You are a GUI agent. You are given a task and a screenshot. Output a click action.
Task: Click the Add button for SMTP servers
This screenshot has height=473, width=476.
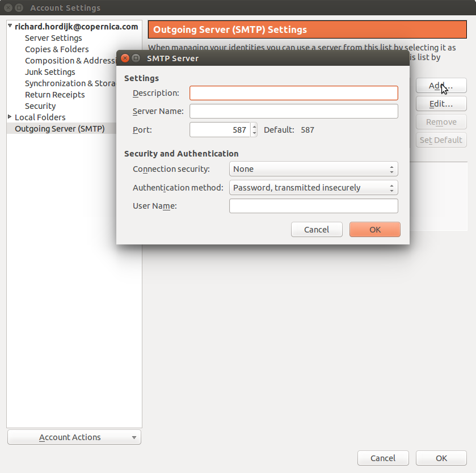pyautogui.click(x=441, y=85)
